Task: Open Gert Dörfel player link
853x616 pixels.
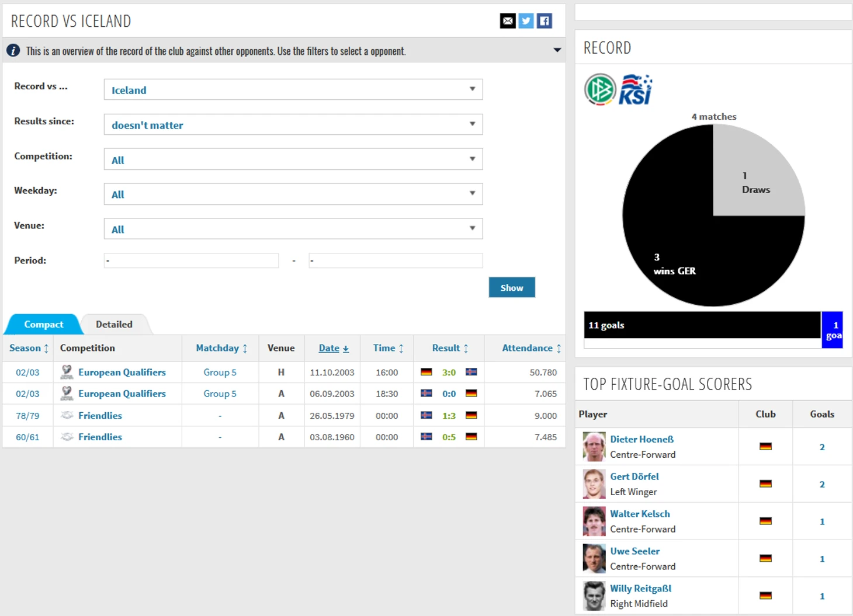Action: pyautogui.click(x=634, y=476)
